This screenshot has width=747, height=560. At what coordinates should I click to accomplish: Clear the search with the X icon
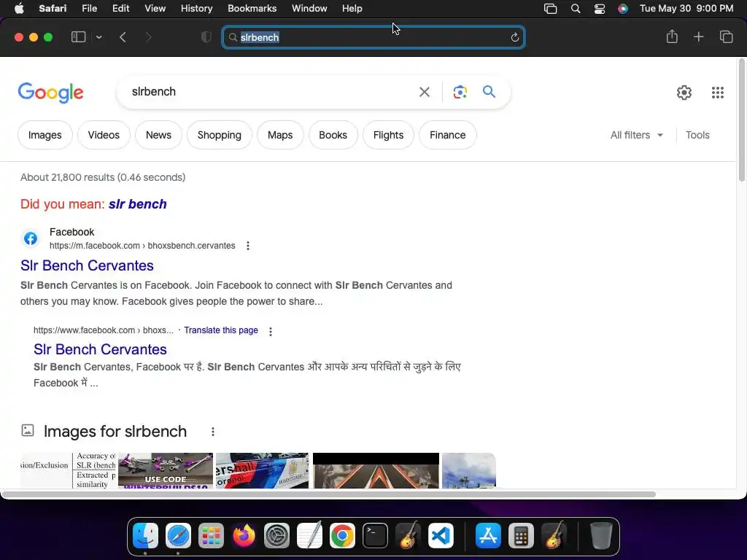click(x=425, y=92)
